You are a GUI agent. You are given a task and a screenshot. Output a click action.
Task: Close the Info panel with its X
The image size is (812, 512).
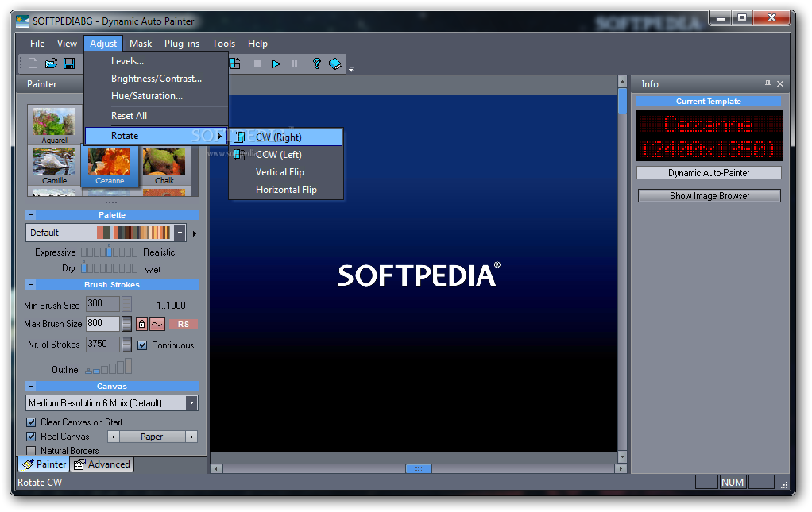780,84
